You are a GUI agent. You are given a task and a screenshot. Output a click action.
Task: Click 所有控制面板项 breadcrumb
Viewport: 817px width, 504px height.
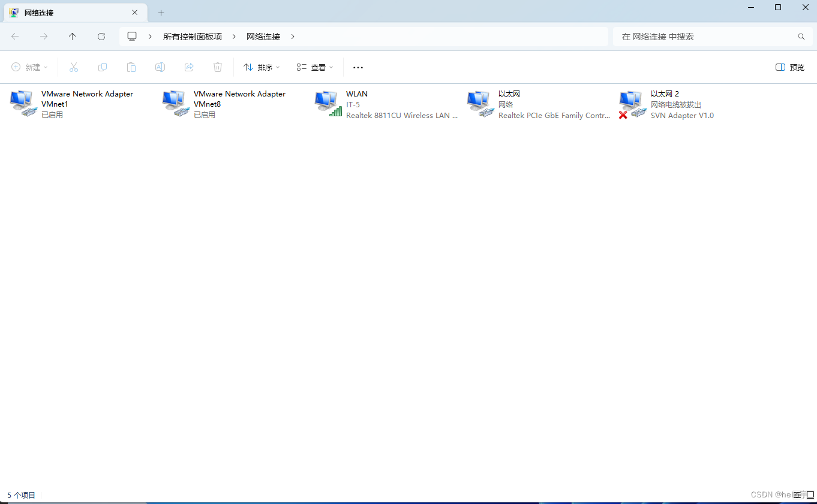(x=193, y=37)
